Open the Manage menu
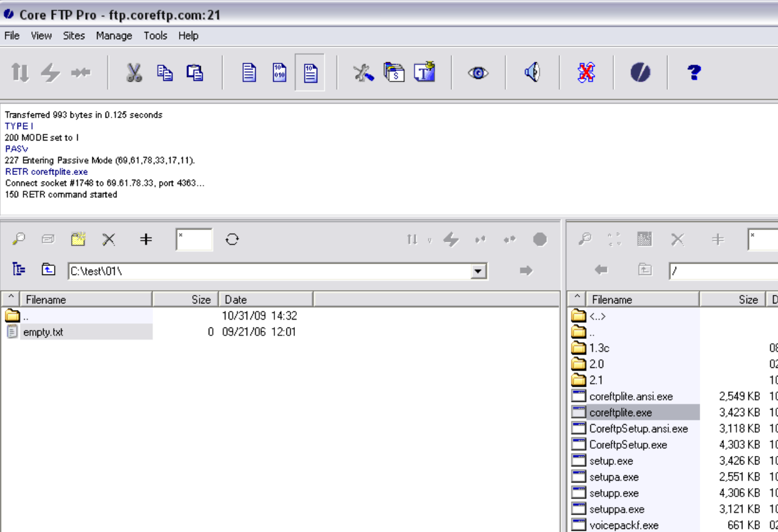 [114, 36]
